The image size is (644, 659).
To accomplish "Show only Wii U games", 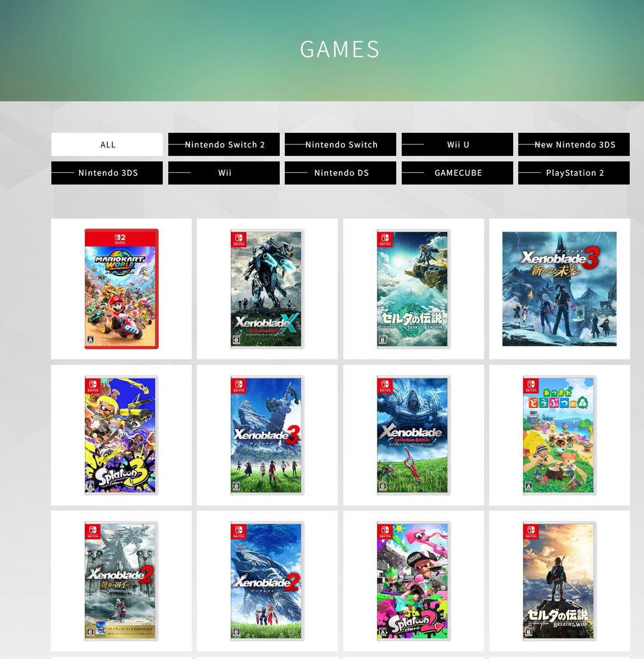I will tap(458, 144).
